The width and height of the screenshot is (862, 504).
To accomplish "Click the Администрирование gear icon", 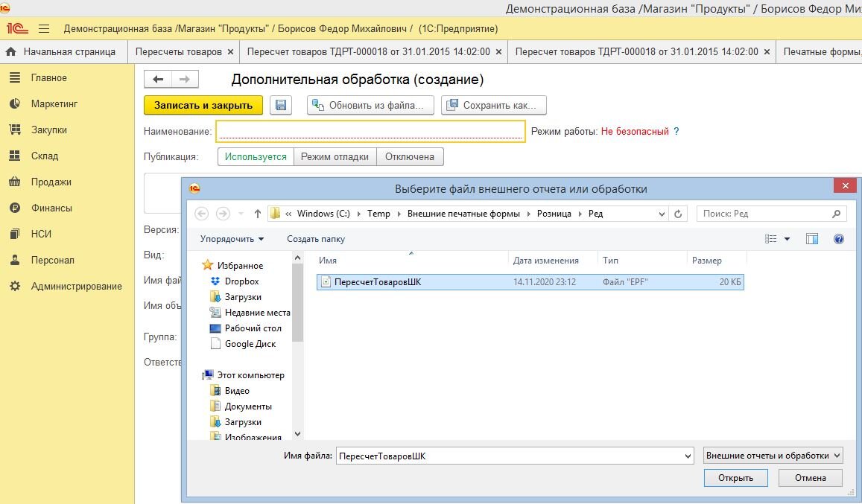I will point(15,286).
